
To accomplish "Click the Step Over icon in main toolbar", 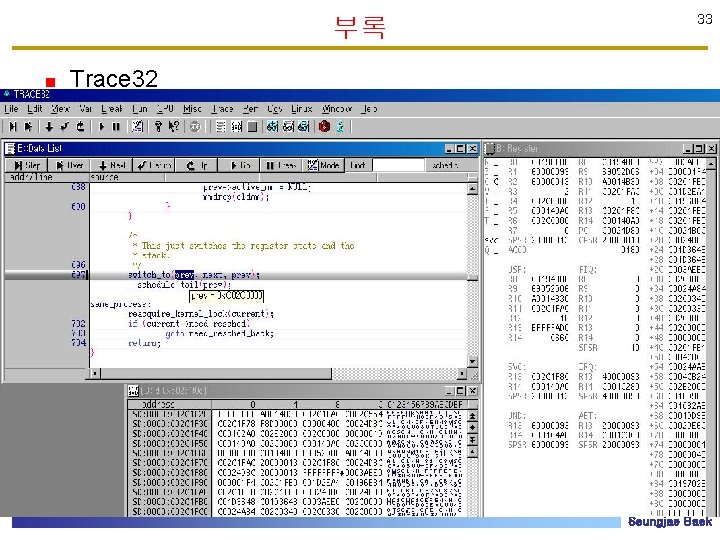I will pyautogui.click(x=28, y=126).
